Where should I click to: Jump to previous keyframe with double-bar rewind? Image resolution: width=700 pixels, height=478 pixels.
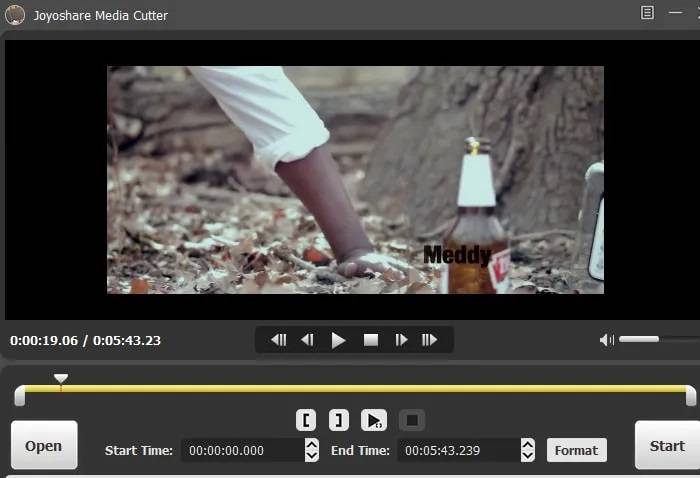point(279,340)
